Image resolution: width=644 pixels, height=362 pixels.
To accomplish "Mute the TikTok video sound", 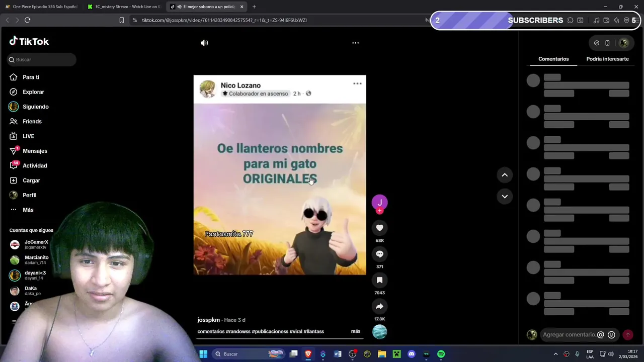I will pos(204,43).
